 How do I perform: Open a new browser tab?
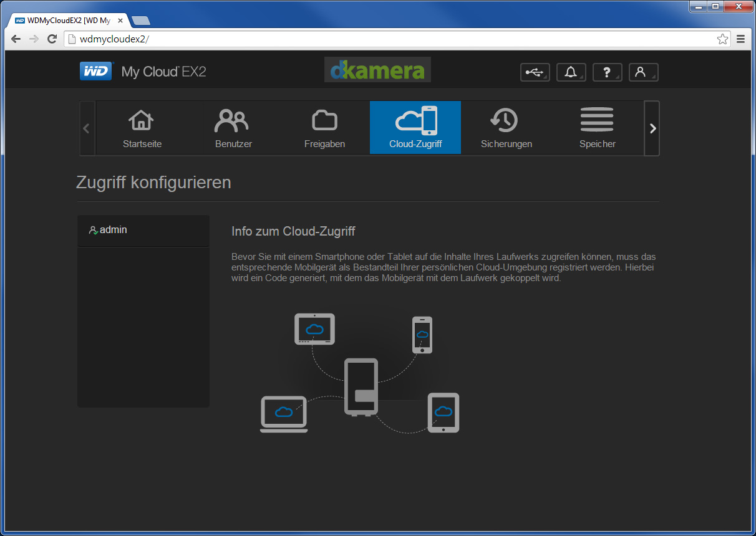141,21
